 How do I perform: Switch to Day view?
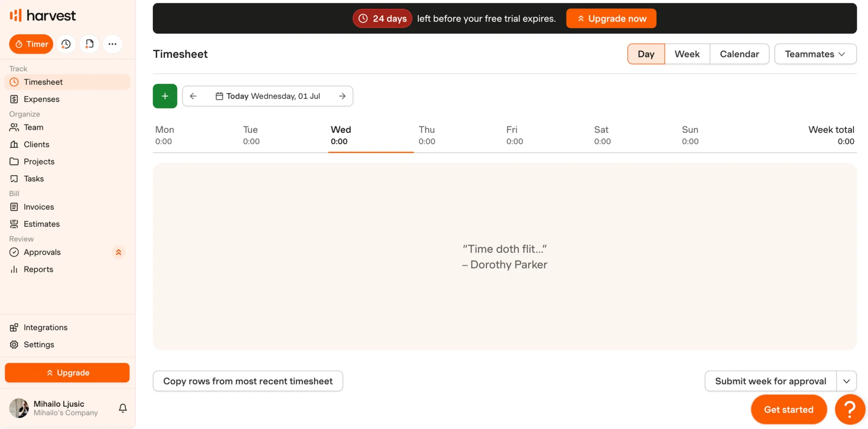pyautogui.click(x=646, y=54)
